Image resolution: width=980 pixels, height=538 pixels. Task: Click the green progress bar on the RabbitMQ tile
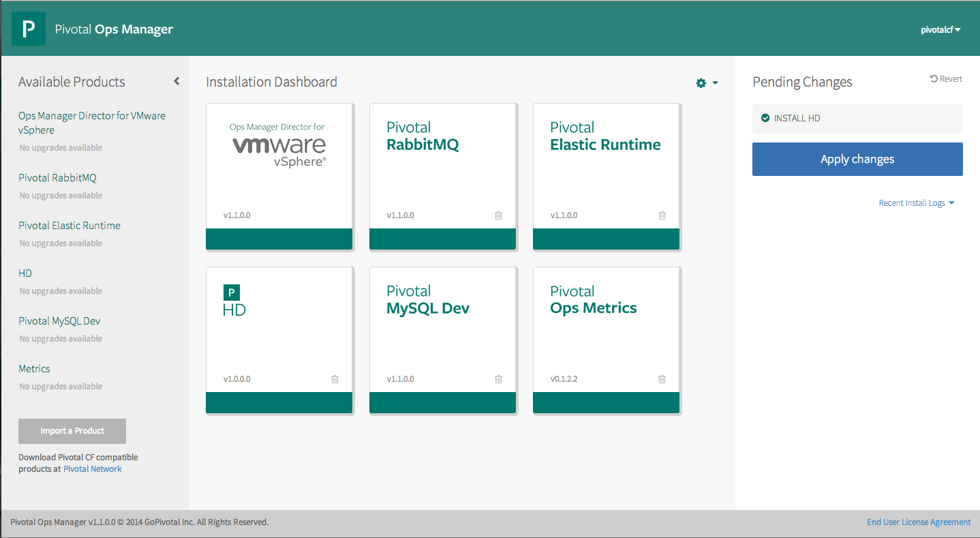(442, 239)
